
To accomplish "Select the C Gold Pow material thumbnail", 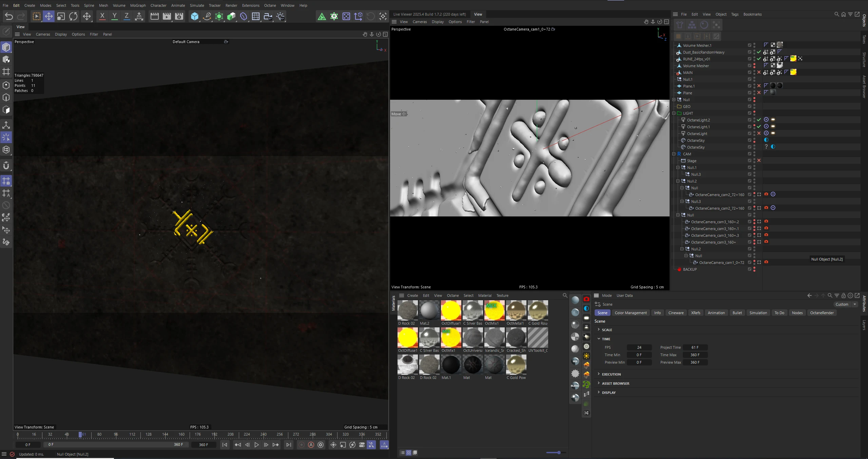I will pyautogui.click(x=516, y=365).
